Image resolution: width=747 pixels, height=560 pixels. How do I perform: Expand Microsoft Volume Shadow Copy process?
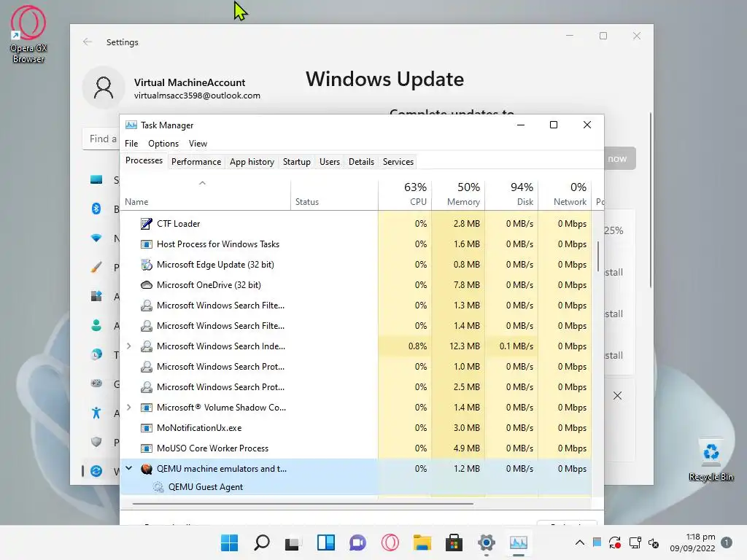pyautogui.click(x=128, y=407)
